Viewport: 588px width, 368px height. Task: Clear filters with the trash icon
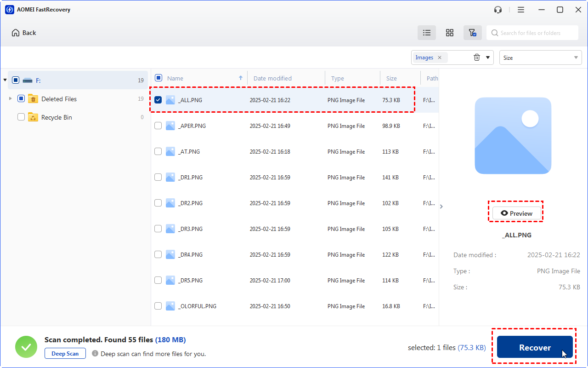tap(477, 57)
